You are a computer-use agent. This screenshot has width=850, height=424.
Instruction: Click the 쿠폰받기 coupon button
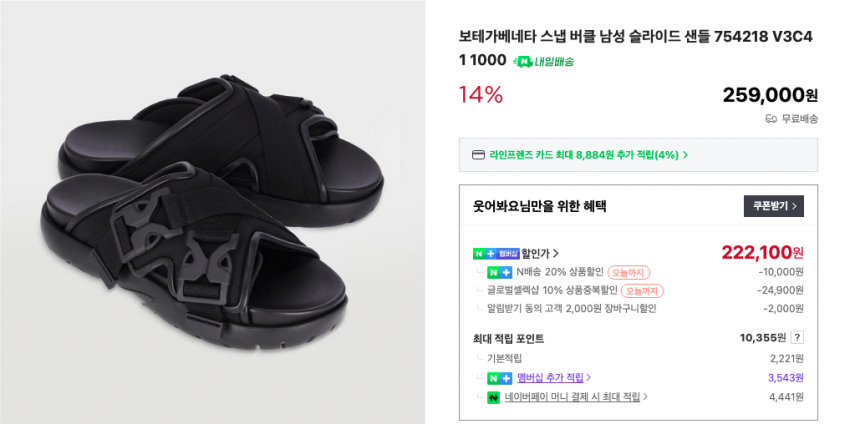point(773,206)
